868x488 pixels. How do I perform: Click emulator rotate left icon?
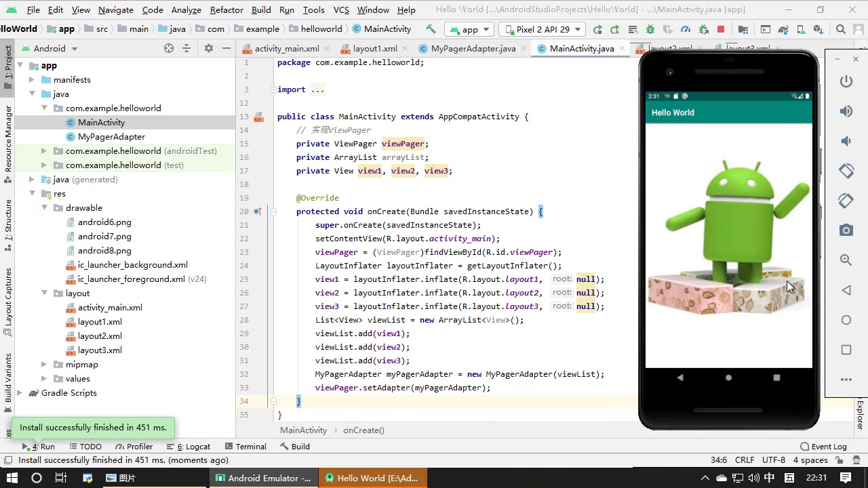click(x=846, y=171)
